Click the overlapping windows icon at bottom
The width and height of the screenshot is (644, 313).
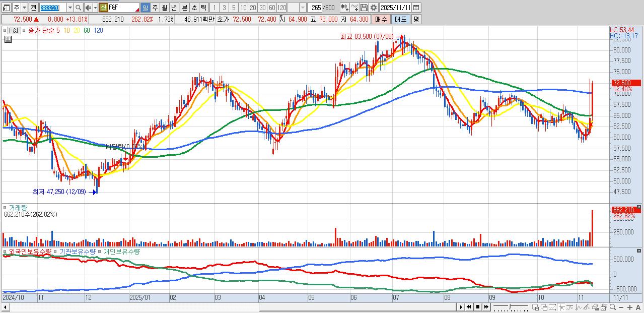(x=544, y=307)
